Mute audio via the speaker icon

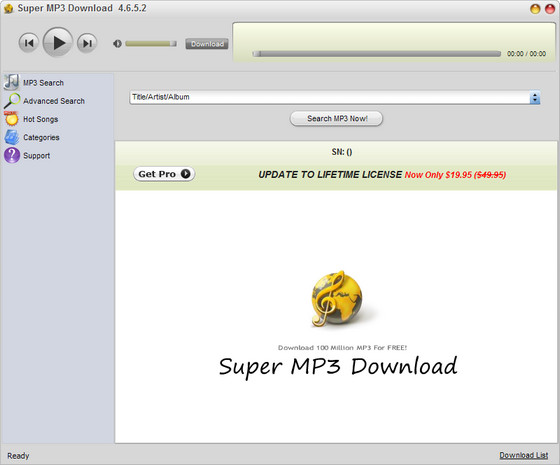tap(117, 44)
